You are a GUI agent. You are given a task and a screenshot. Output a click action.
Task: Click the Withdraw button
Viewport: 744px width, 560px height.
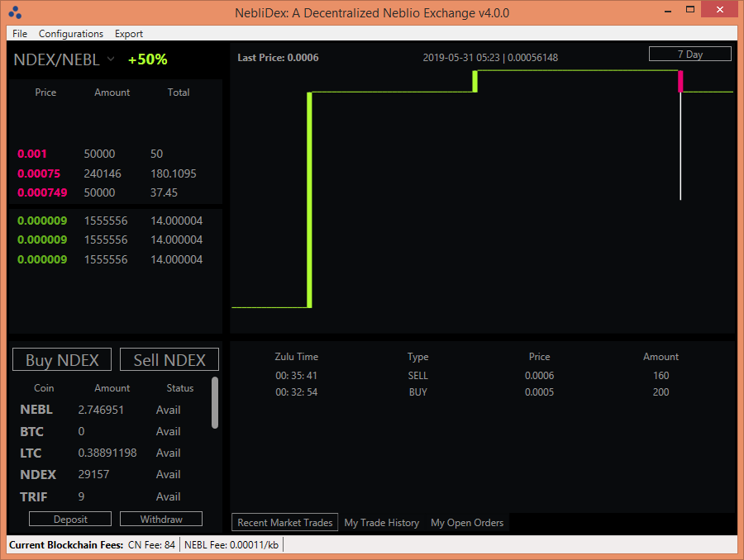point(161,520)
